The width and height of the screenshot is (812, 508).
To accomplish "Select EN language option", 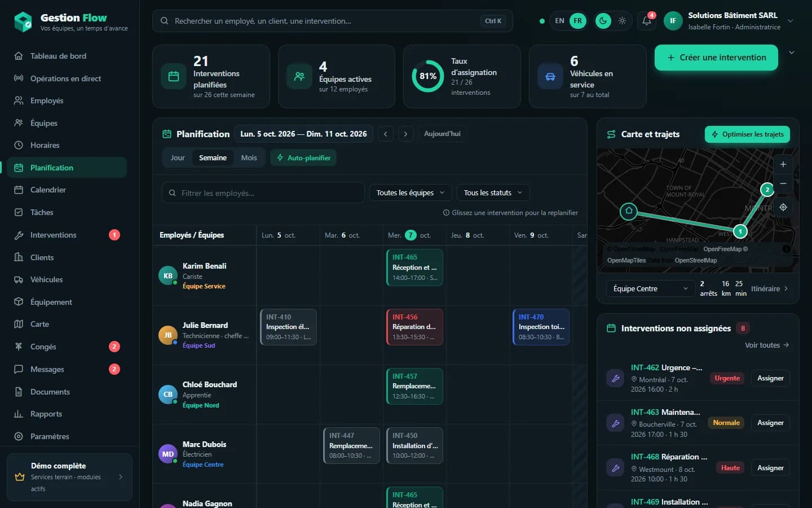I will [x=559, y=21].
